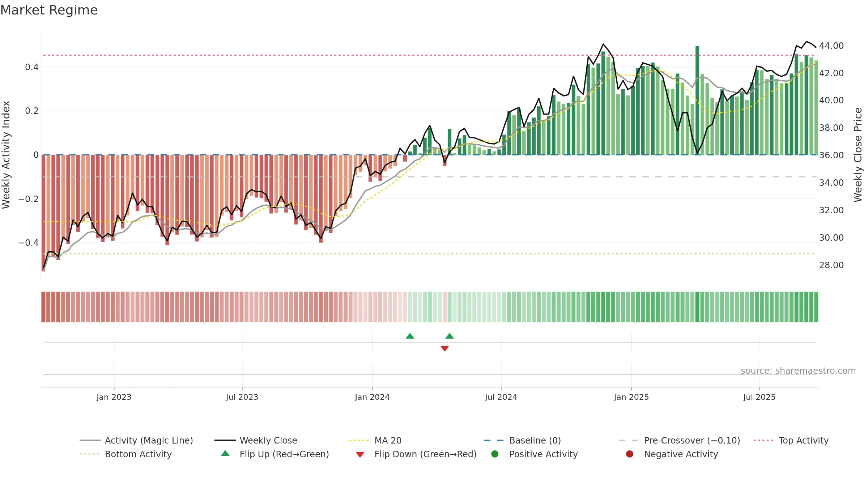Click the Jan 2024 axis label
Image resolution: width=868 pixels, height=488 pixels.
coord(372,397)
